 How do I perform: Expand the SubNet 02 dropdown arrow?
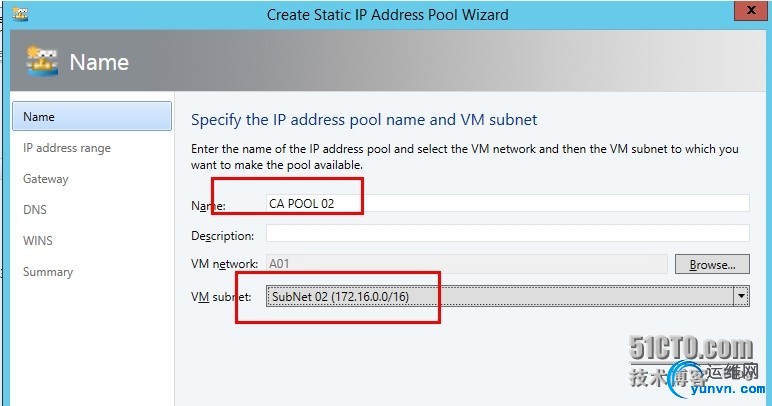pos(741,296)
